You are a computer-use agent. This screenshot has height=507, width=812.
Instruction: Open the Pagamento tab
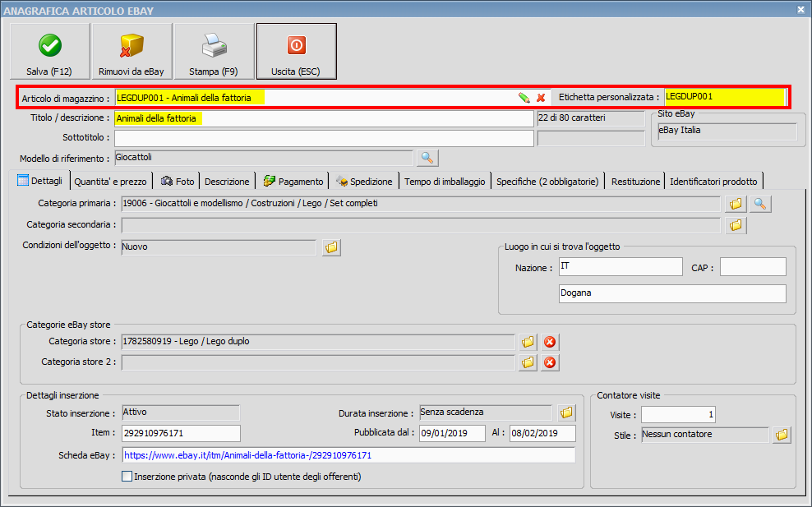[293, 182]
